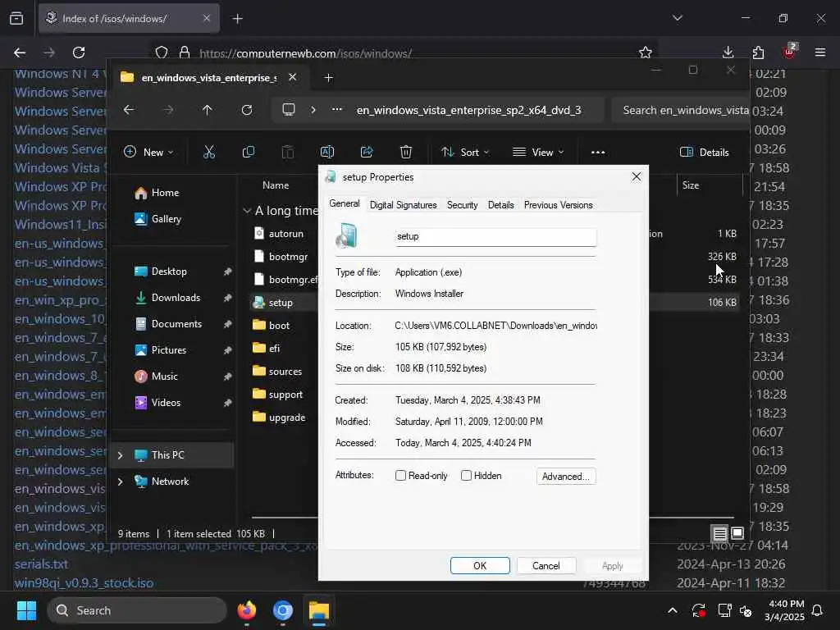Open the Firefox hamburger application menu
Viewport: 840px width, 630px height.
[819, 52]
